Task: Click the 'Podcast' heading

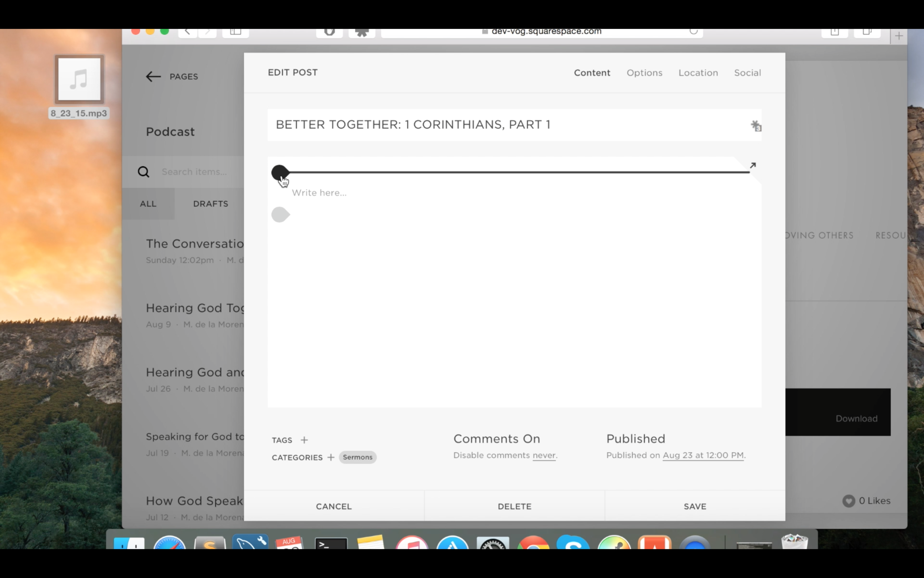Action: coord(170,132)
